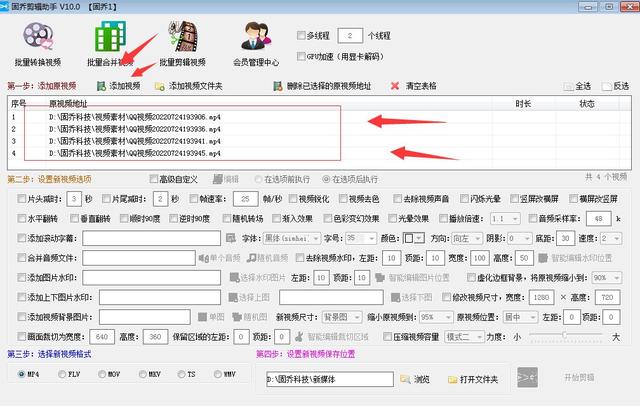Viewport: 640px width, 406px height.
Task: Toggle the 水平翻转 checkbox
Action: [x=22, y=218]
